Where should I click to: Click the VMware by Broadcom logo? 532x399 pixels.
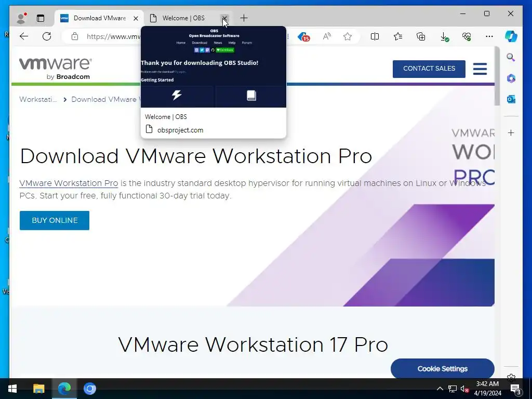click(55, 69)
